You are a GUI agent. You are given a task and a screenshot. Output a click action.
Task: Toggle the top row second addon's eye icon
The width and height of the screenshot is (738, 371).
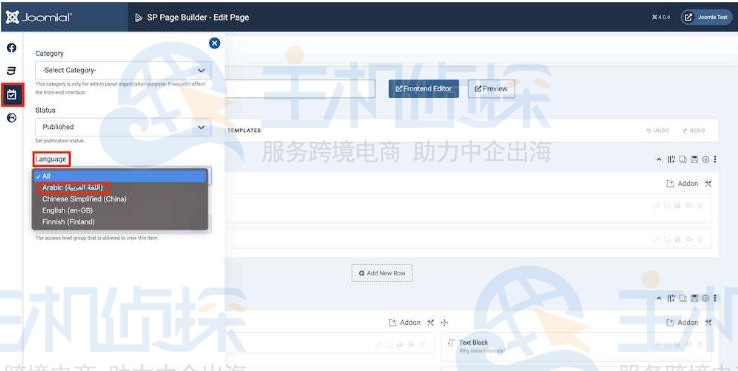689,240
